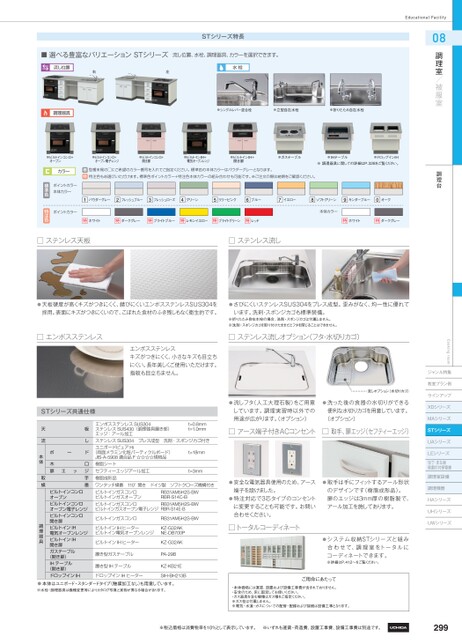The height and width of the screenshot is (644, 462).
Task: Pick the bright blue point color swatch
Action: [x=161, y=212]
